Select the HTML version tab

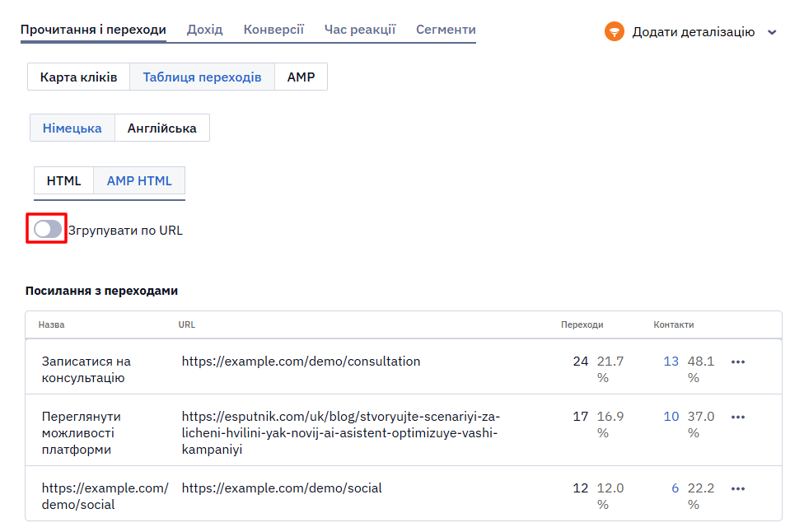[63, 181]
